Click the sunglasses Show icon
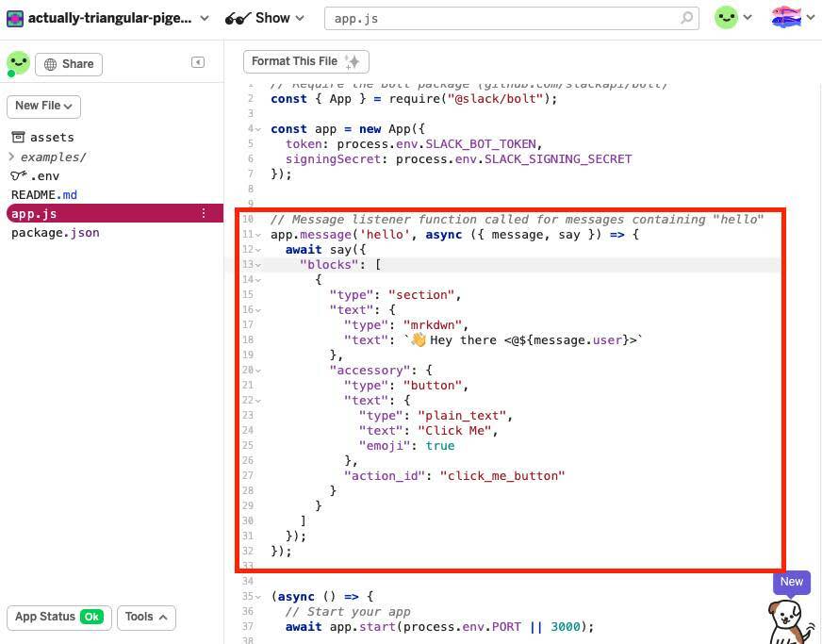The image size is (822, 644). tap(238, 18)
